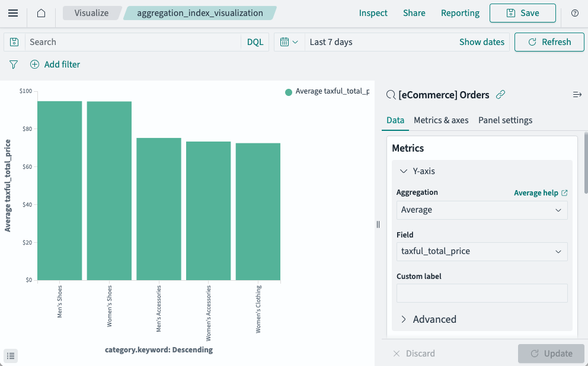
Task: Click the [eCommerce] Orders index title
Action: pyautogui.click(x=443, y=95)
